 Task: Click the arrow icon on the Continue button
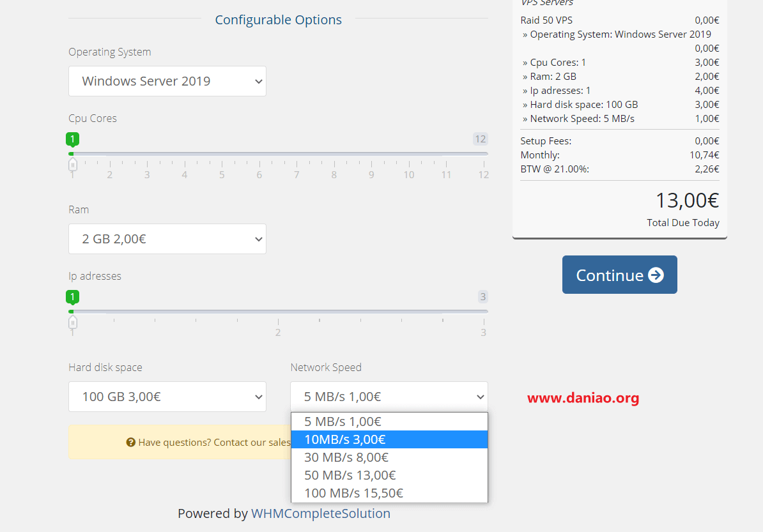(x=656, y=275)
